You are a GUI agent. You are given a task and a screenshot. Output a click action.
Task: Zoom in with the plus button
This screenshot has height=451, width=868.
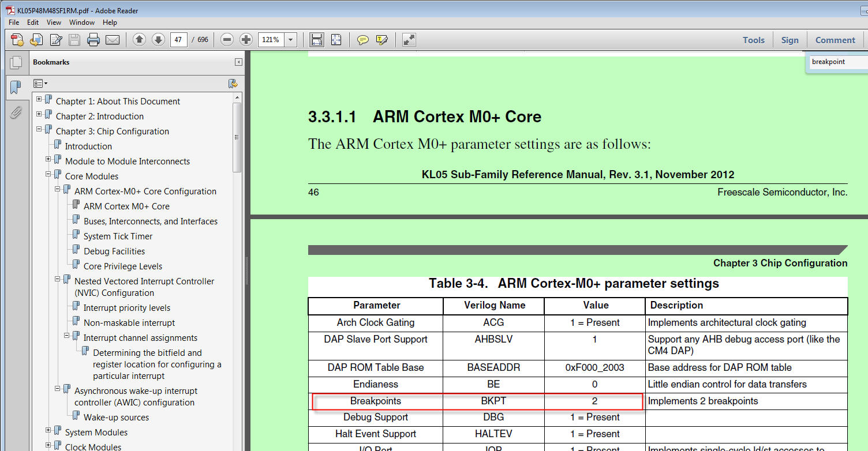point(246,40)
